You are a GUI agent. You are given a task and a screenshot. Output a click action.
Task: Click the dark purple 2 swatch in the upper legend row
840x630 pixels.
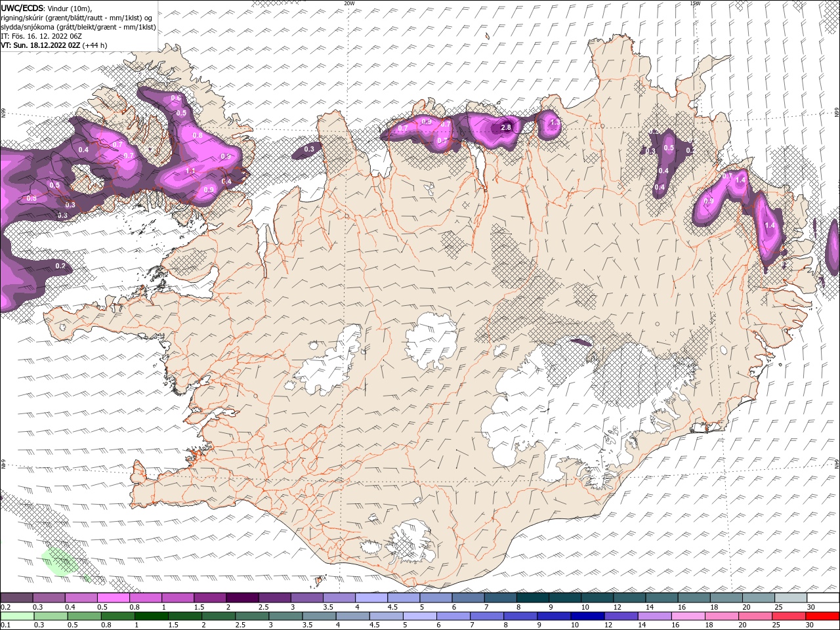click(x=242, y=598)
